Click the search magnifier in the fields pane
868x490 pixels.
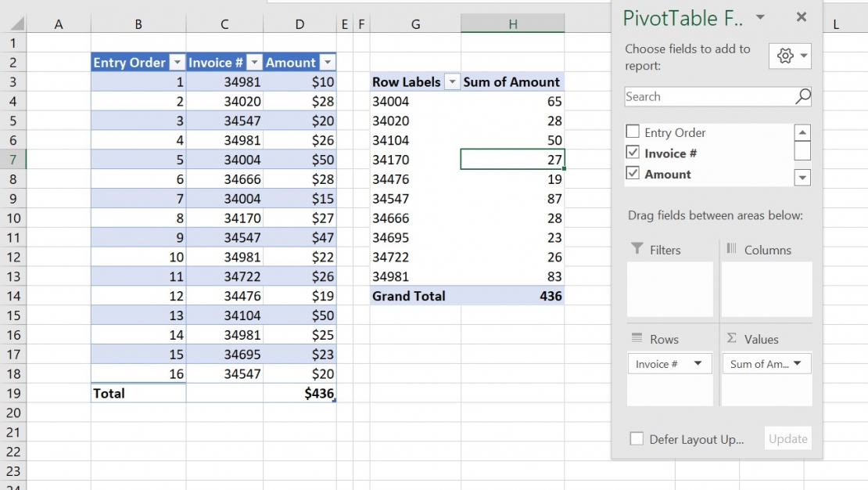[802, 96]
